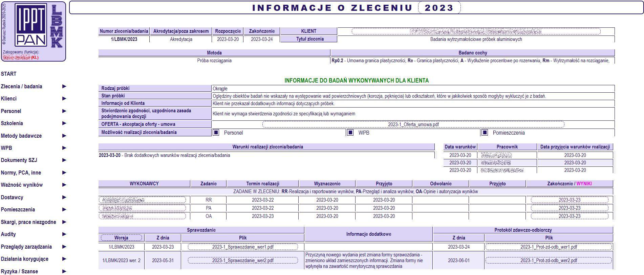Open the Szkolenia menu
The height and width of the screenshot is (275, 644).
(x=12, y=123)
